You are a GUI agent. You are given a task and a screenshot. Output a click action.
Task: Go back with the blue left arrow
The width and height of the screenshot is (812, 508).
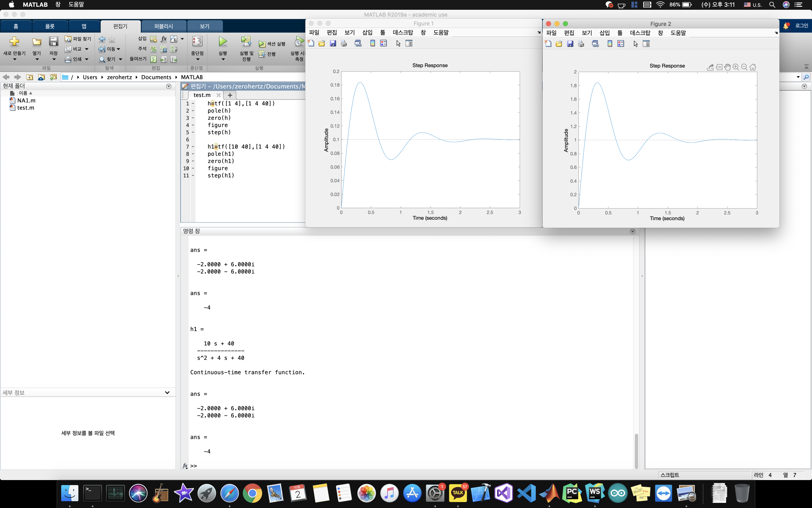[x=102, y=39]
